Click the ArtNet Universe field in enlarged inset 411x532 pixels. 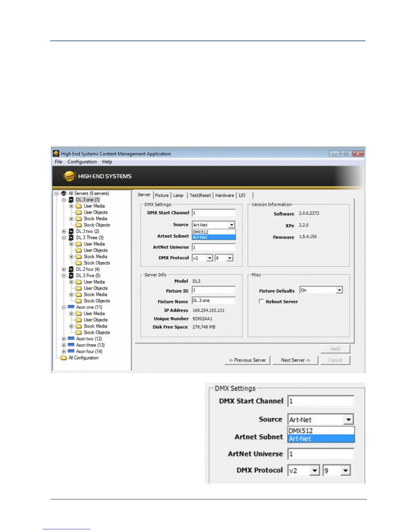click(321, 454)
